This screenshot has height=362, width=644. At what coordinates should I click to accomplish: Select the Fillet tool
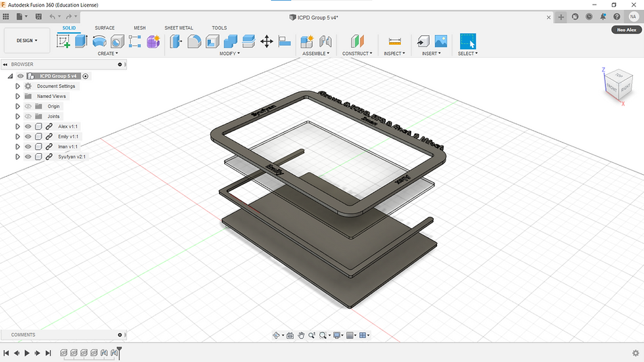pyautogui.click(x=195, y=41)
